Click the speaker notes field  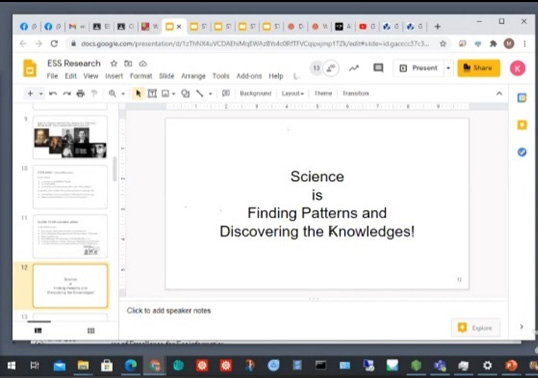[313, 310]
